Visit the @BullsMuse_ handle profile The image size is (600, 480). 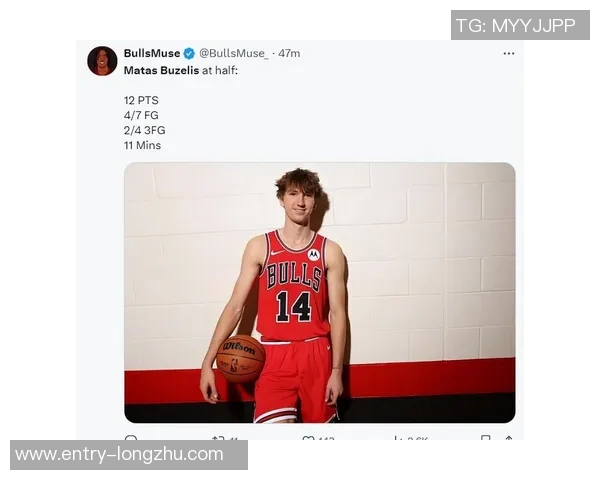click(x=234, y=53)
